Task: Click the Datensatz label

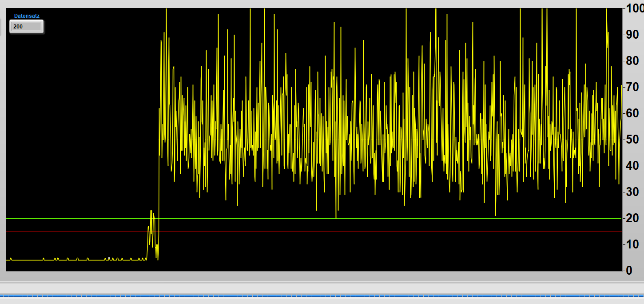Action: tap(27, 16)
